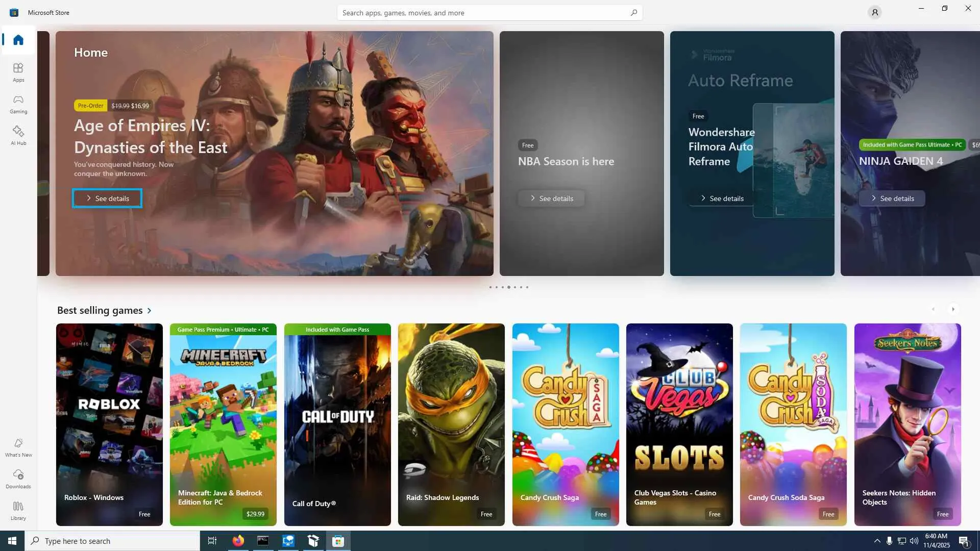The height and width of the screenshot is (551, 980).
Task: Open the Downloads page
Action: (x=18, y=479)
